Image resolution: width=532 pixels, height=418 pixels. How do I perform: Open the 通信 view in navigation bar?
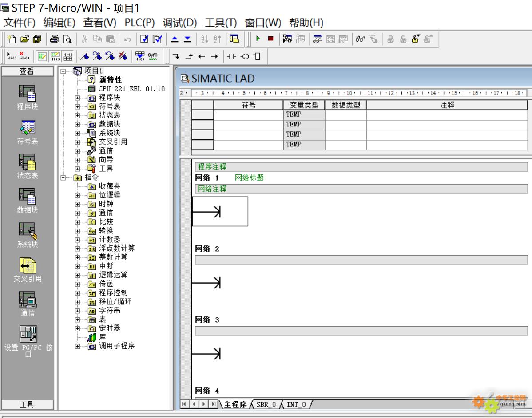tap(27, 304)
